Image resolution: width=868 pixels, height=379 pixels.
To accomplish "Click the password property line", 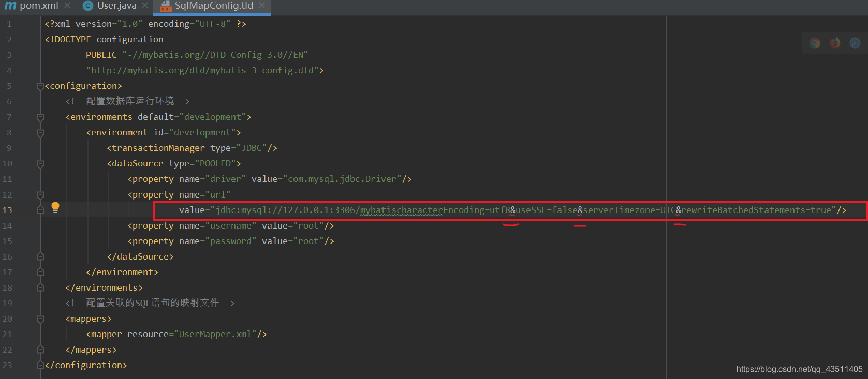I will 231,241.
